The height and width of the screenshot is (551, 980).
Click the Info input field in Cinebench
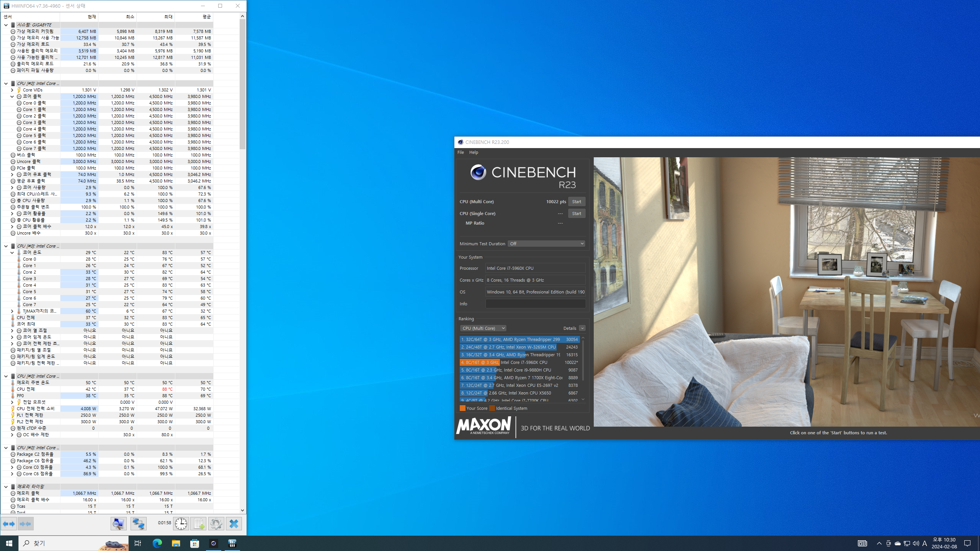(x=535, y=304)
